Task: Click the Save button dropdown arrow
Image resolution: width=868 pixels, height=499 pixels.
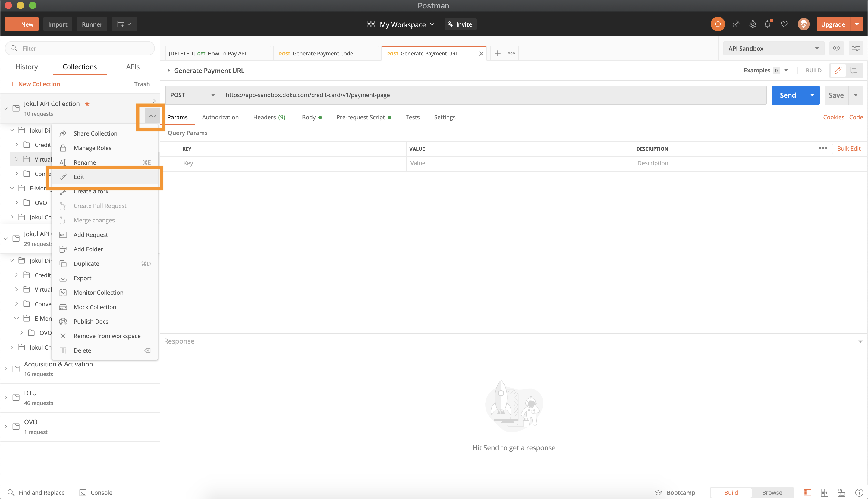Action: (855, 95)
